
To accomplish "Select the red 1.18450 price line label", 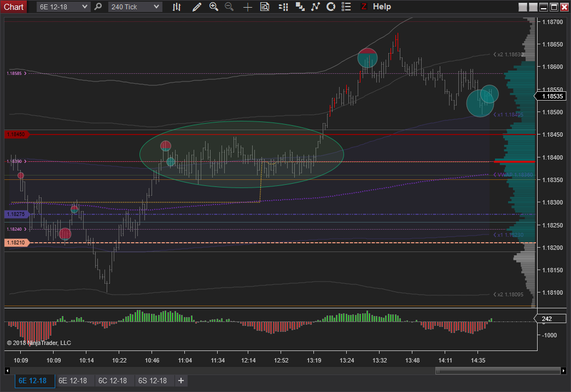I will (16, 134).
